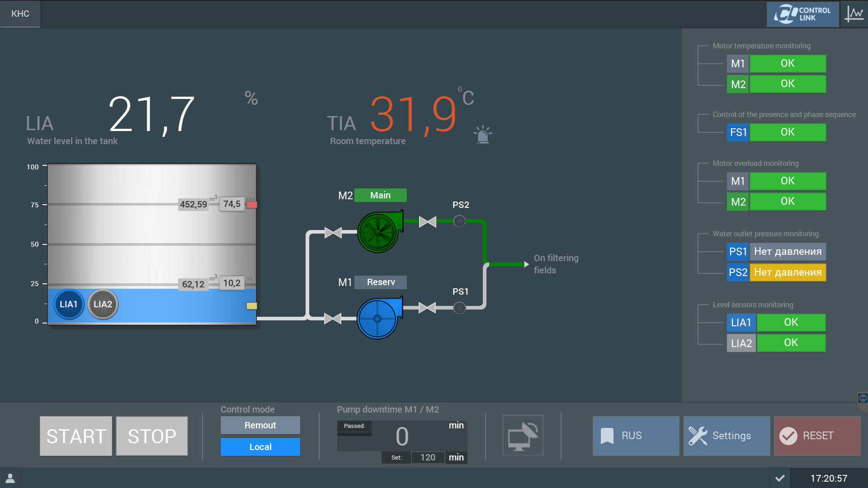This screenshot has height=488, width=868.
Task: Click the HH level setpoint 74,5
Action: [232, 204]
